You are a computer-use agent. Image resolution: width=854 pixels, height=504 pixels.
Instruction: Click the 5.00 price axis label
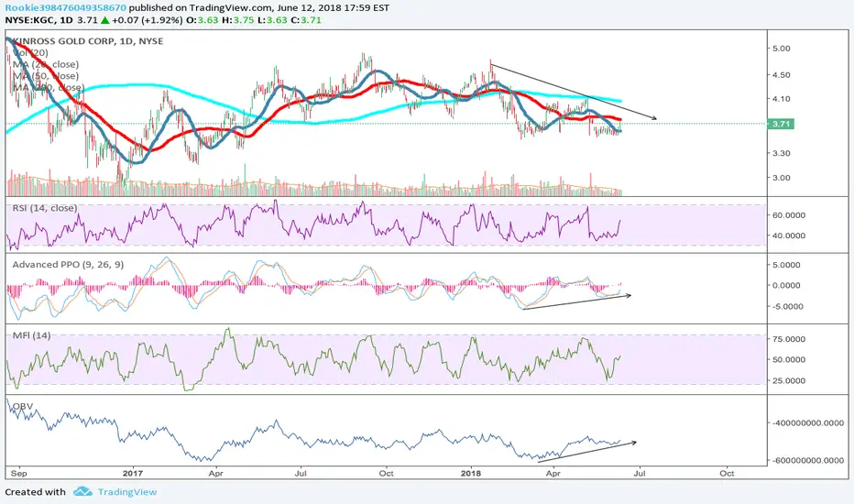point(781,48)
